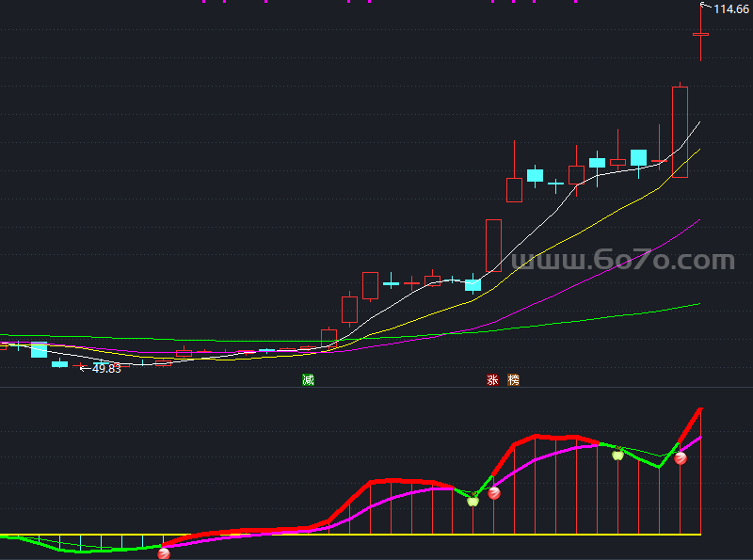Viewport: 753px width, 560px height.
Task: Click the peak of the thick red indicator line
Action: pyautogui.click(x=700, y=409)
